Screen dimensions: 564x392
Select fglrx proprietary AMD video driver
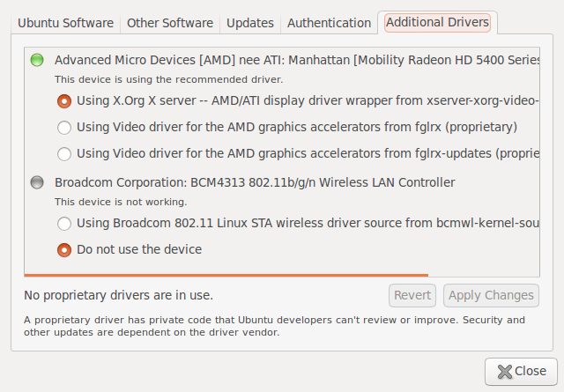[x=64, y=128]
